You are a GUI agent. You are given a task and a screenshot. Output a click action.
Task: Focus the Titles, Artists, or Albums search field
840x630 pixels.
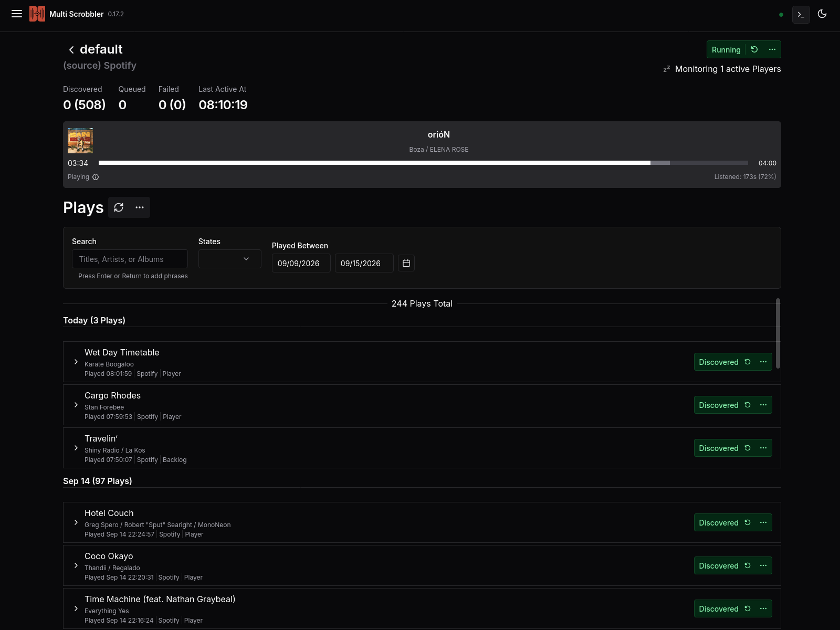click(130, 259)
